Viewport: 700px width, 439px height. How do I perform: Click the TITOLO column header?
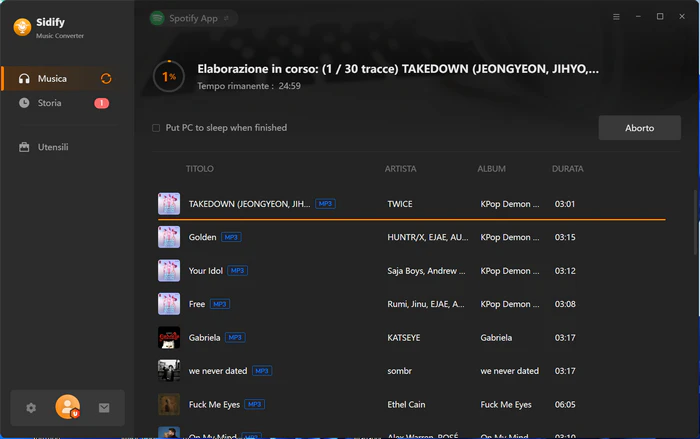[x=200, y=169]
